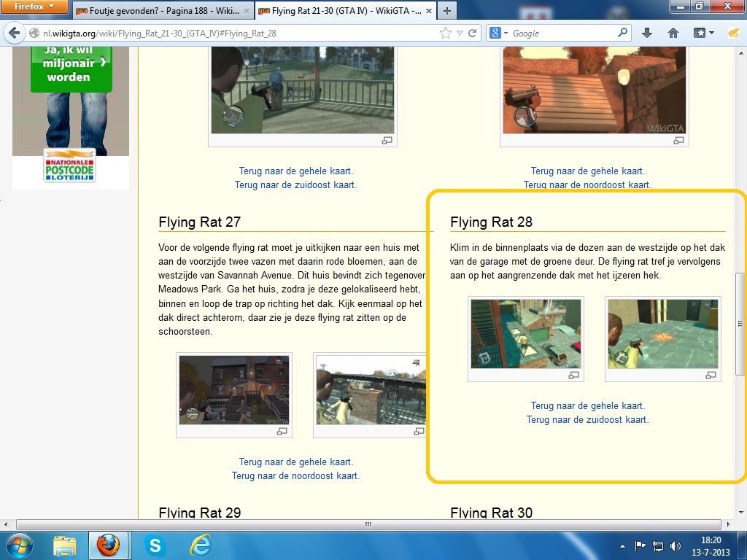Click the vertical scrollbar thumb
The height and width of the screenshot is (560, 747).
click(x=740, y=324)
